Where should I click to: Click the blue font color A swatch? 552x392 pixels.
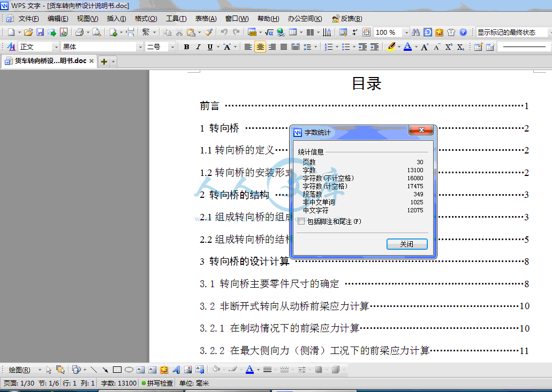(x=407, y=47)
